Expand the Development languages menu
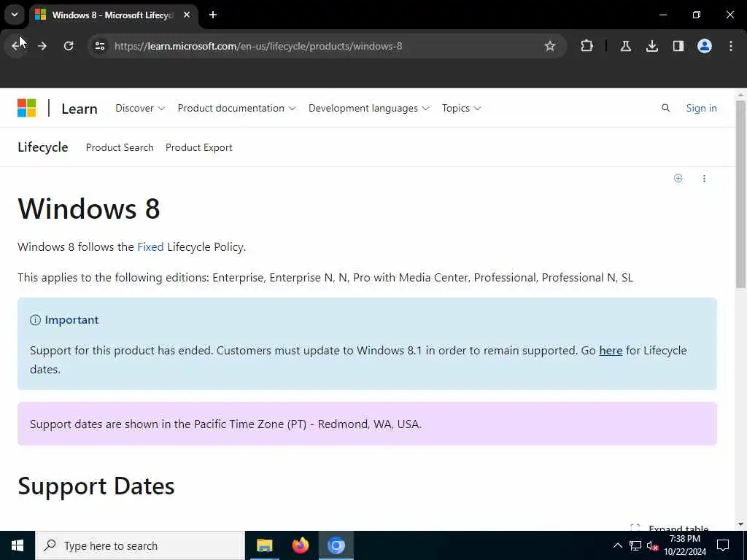 point(368,108)
